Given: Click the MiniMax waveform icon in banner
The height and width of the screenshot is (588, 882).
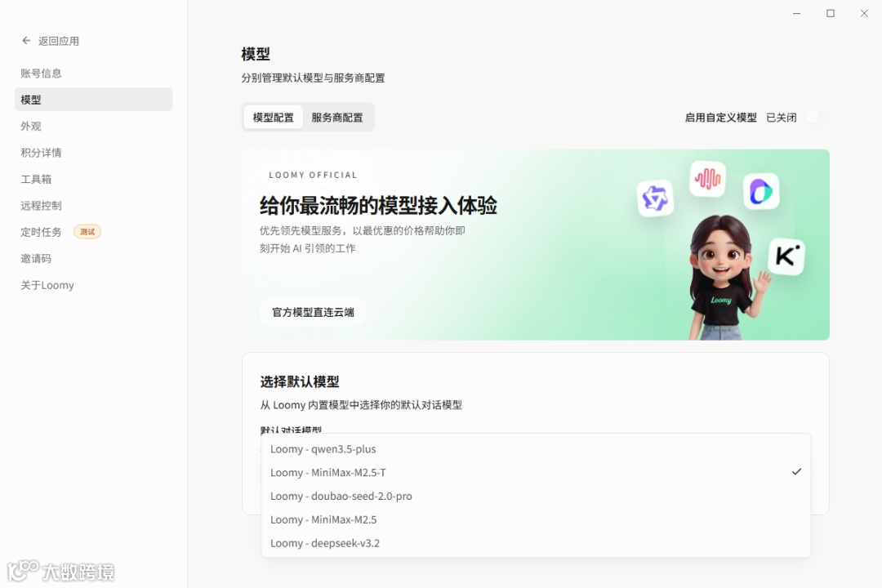Looking at the screenshot, I should pyautogui.click(x=707, y=179).
